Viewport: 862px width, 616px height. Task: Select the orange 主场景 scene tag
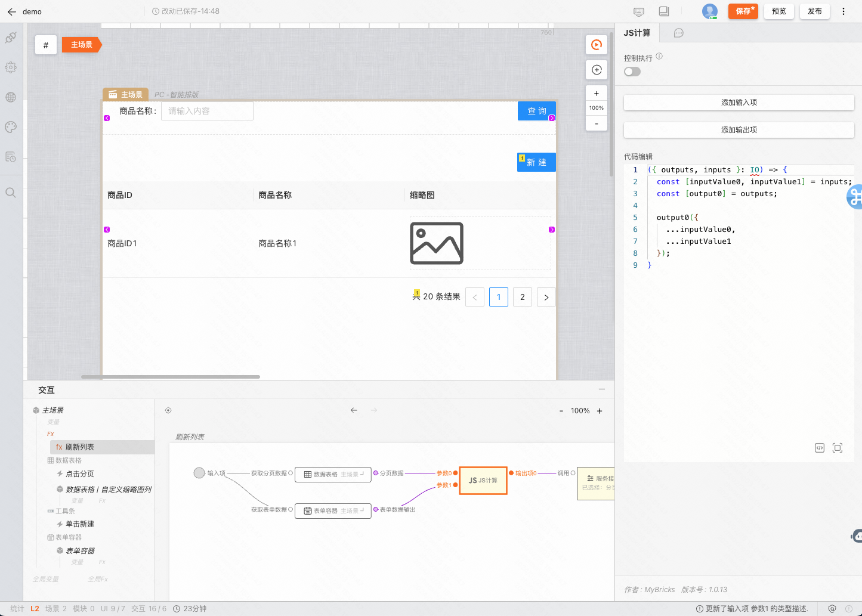(x=82, y=45)
